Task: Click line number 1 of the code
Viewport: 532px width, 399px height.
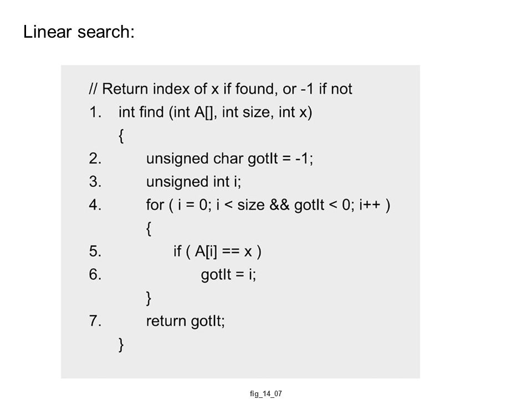Action: click(x=95, y=112)
